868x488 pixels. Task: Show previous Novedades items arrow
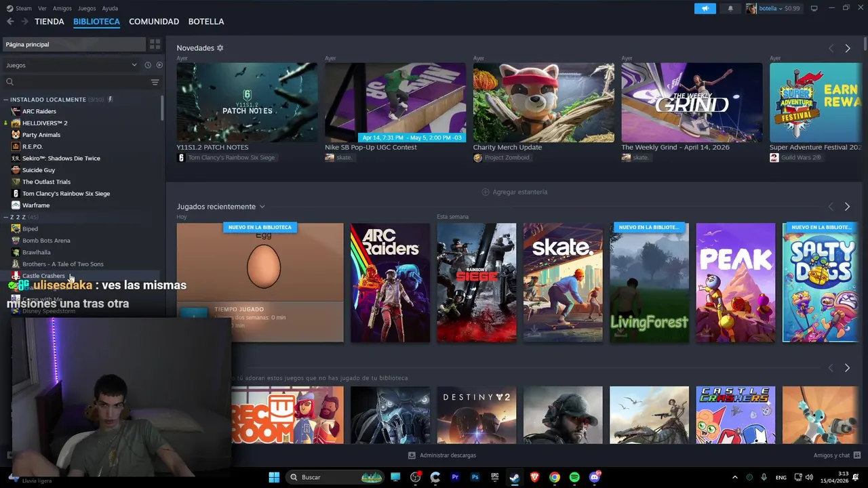tap(831, 48)
